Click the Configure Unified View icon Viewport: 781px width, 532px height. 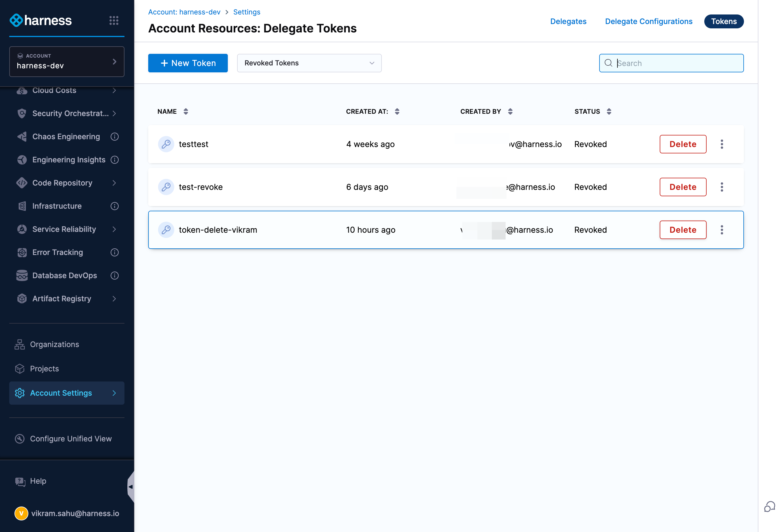click(x=19, y=439)
